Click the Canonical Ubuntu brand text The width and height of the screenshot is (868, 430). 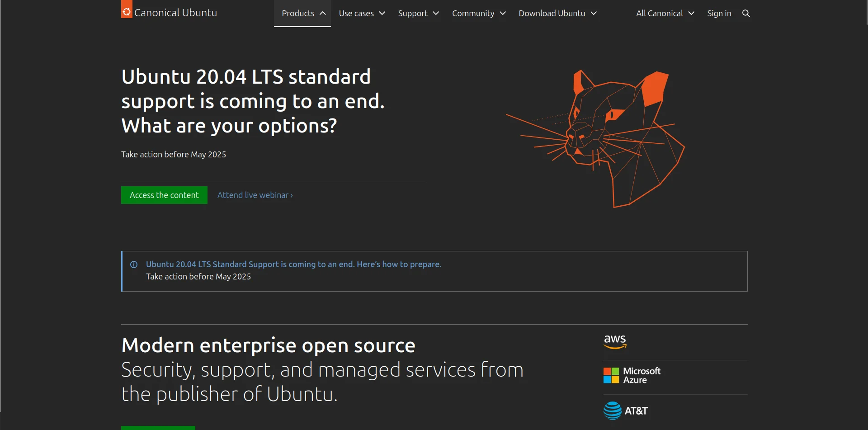175,13
